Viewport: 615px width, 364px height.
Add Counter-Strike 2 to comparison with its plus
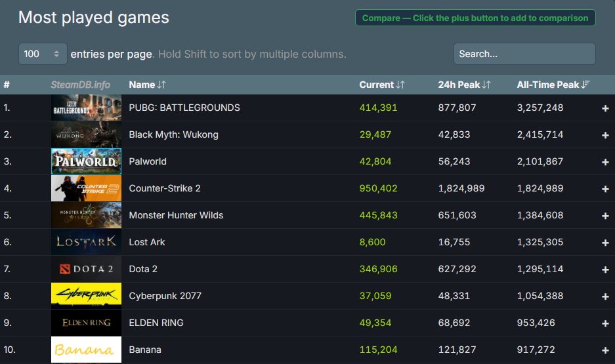click(x=605, y=189)
